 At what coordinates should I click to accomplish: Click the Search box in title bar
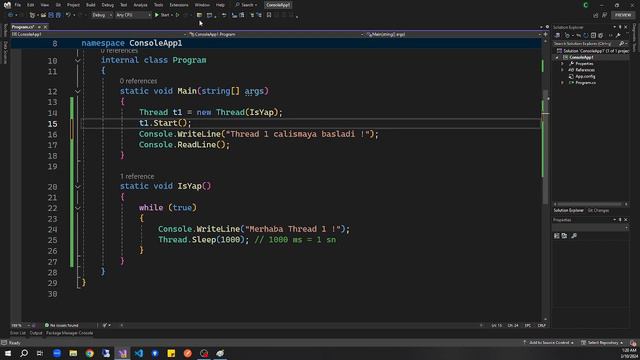click(246, 5)
